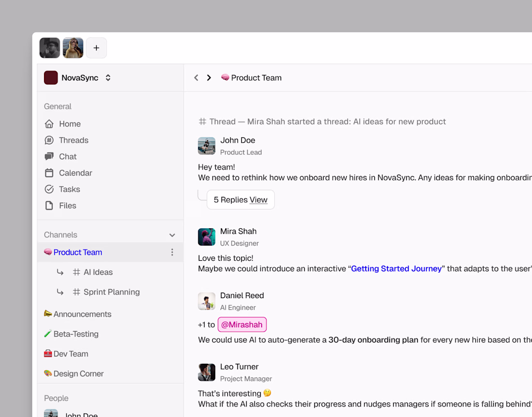Click the AI Engineer role text
Screen dimensions: 532x417
[238, 307]
